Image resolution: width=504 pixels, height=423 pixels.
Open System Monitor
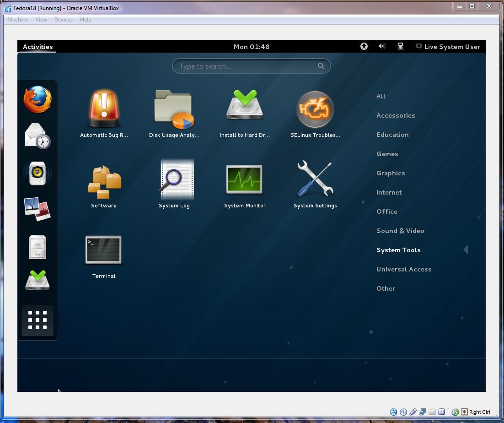point(244,179)
